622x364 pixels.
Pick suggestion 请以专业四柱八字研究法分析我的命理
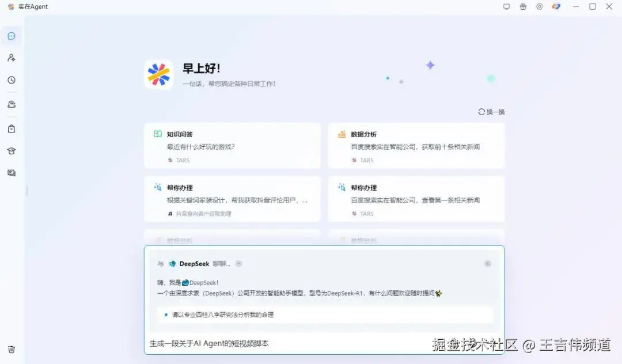coord(325,315)
